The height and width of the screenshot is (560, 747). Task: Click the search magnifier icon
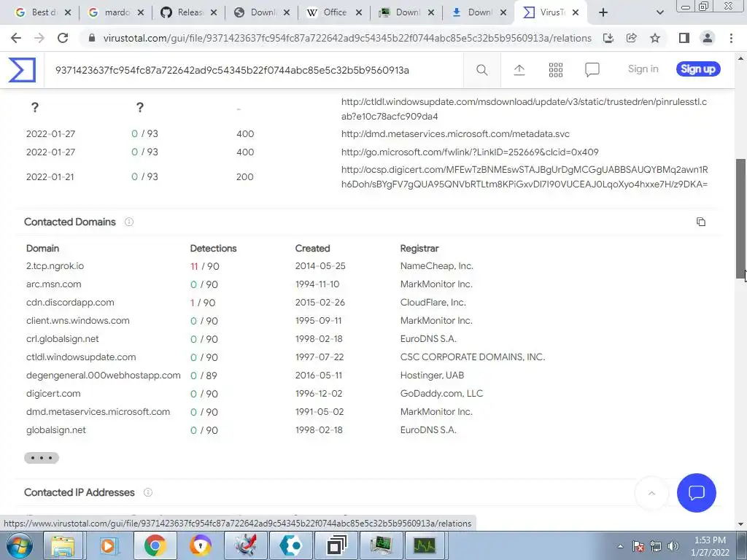tap(481, 70)
